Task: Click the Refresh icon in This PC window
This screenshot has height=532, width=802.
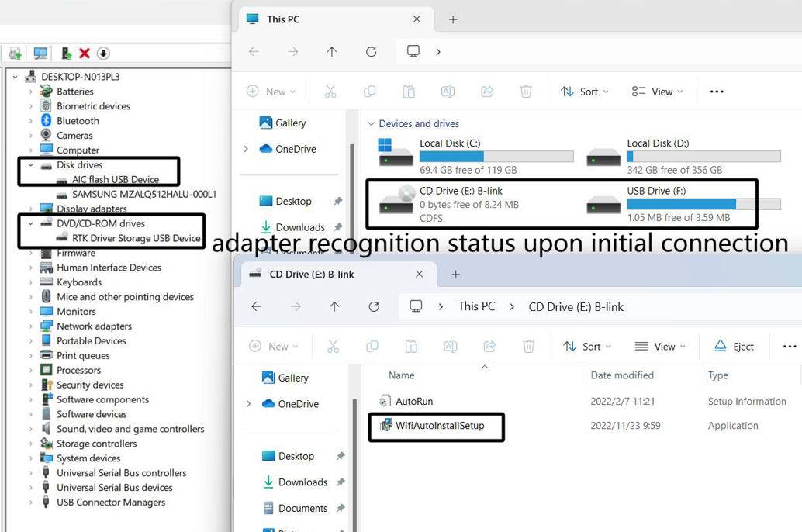Action: (372, 52)
